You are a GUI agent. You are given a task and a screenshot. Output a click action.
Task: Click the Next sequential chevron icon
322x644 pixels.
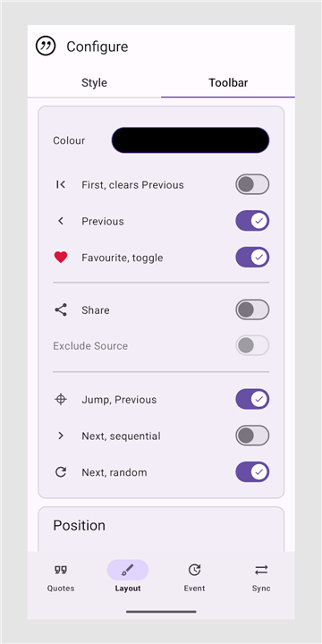[61, 436]
